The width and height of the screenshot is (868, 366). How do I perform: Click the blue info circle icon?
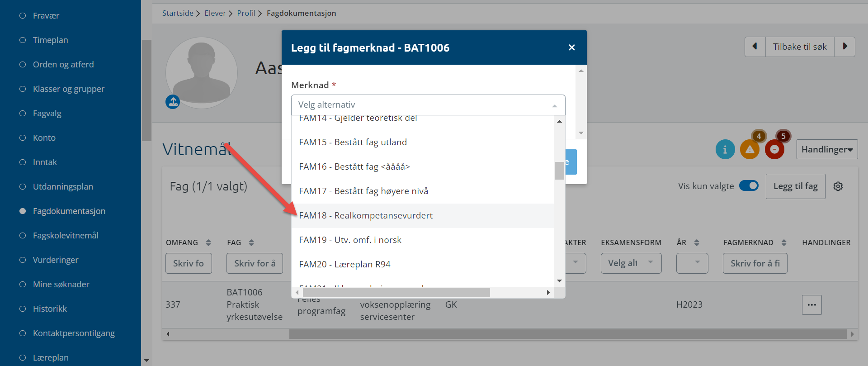(x=725, y=149)
